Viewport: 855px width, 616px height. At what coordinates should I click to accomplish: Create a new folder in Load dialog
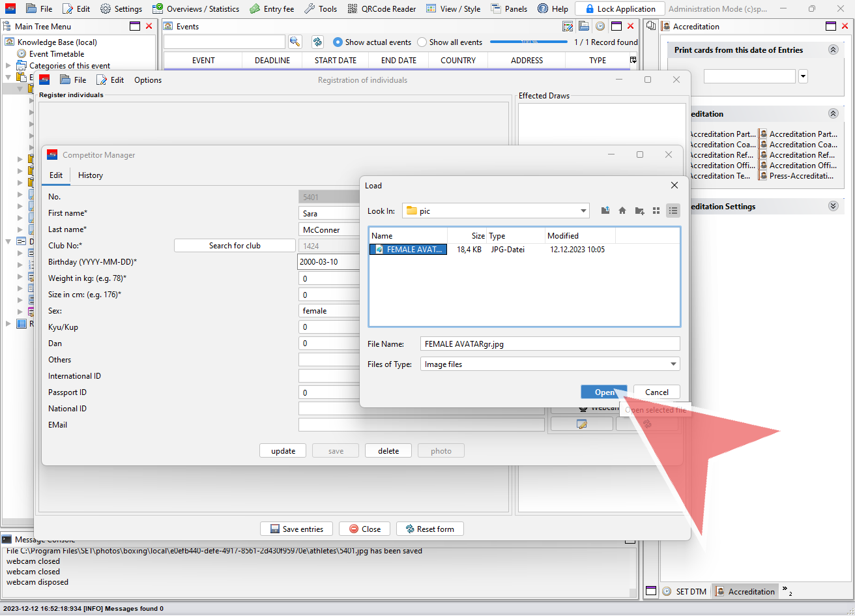coord(639,211)
